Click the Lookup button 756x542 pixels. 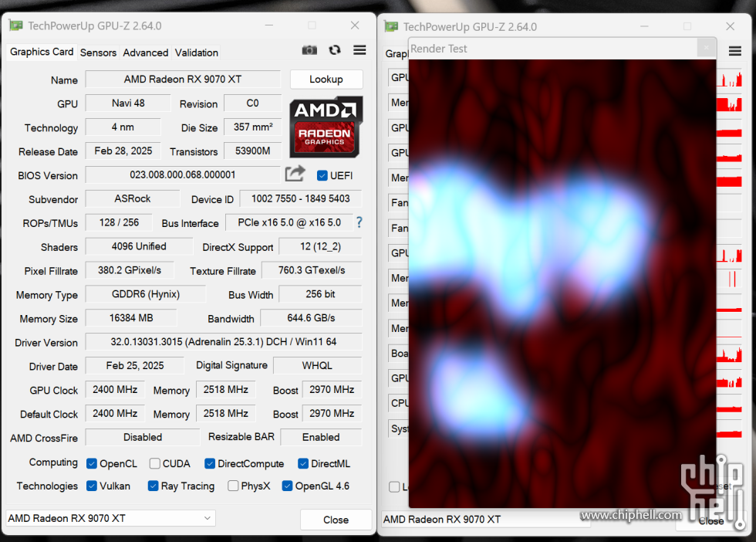click(326, 80)
